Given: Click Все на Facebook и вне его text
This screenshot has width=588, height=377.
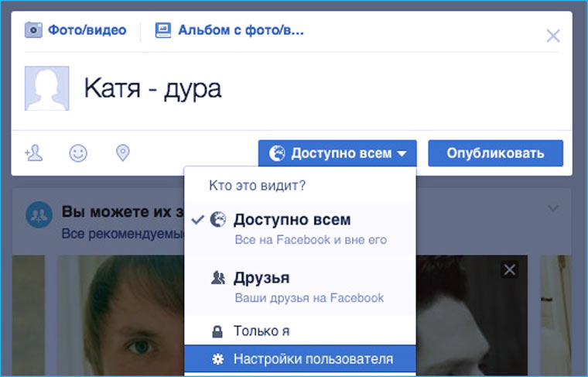Looking at the screenshot, I should tap(310, 240).
